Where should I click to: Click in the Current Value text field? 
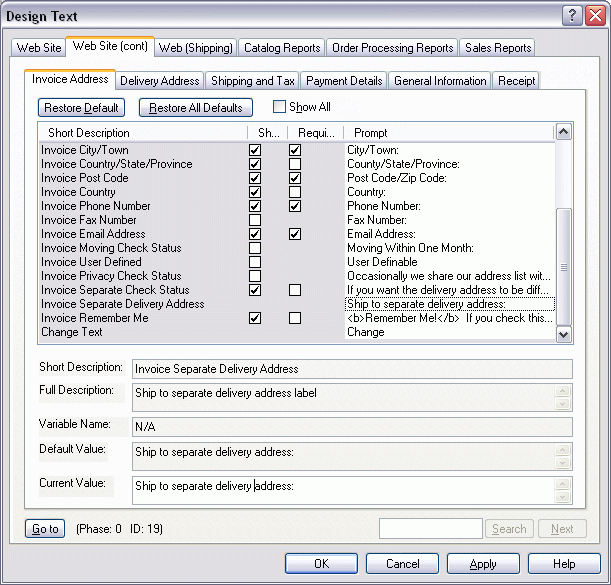point(350,487)
